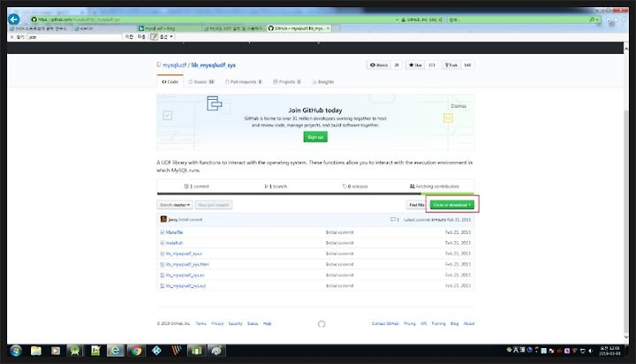
Task: Open the footer Terms link
Action: click(x=201, y=323)
